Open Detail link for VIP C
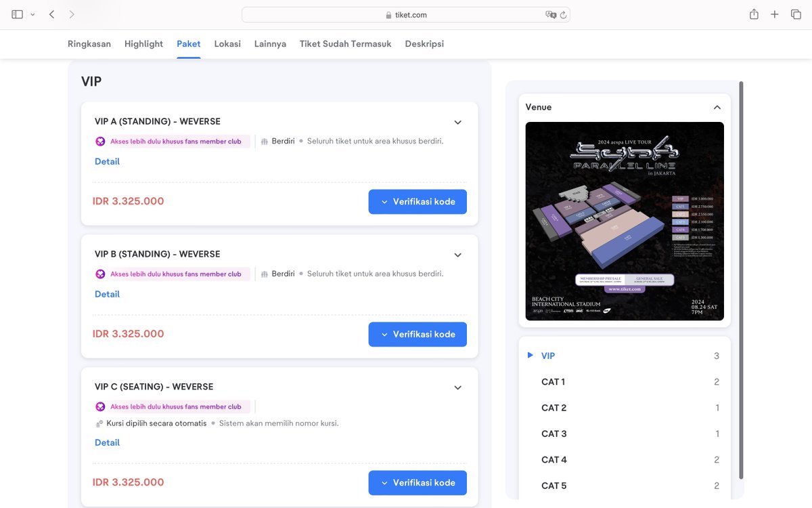The width and height of the screenshot is (812, 508). [107, 442]
